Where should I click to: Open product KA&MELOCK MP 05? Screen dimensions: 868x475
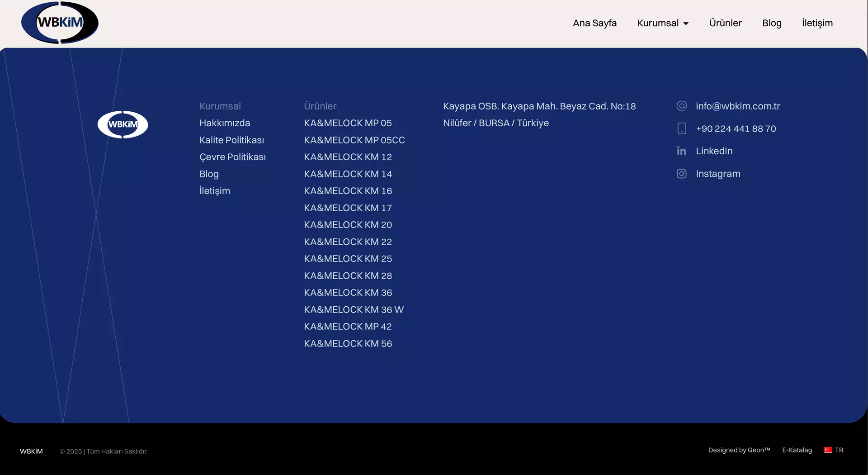point(348,123)
